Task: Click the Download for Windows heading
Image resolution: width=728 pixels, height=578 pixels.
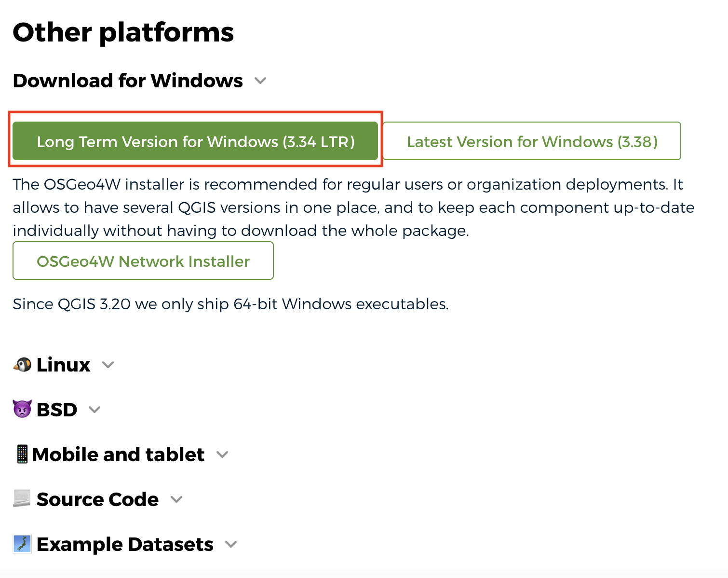Action: pyautogui.click(x=128, y=81)
